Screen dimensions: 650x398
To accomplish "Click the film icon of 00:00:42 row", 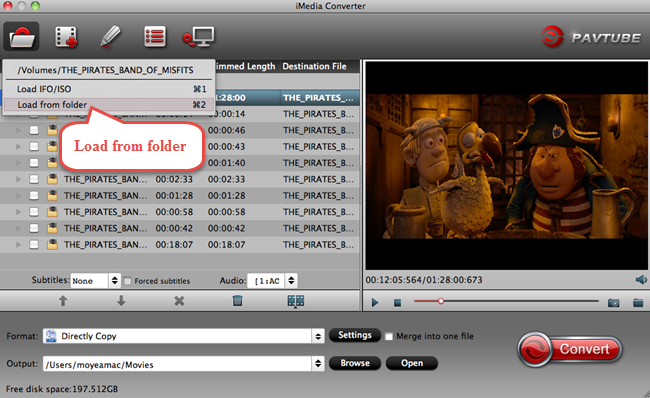I will (52, 228).
